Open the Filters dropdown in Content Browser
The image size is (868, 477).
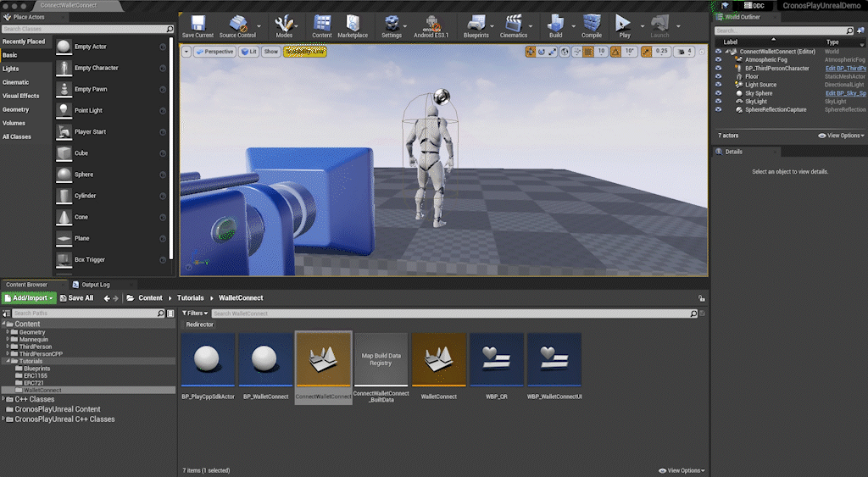[197, 313]
